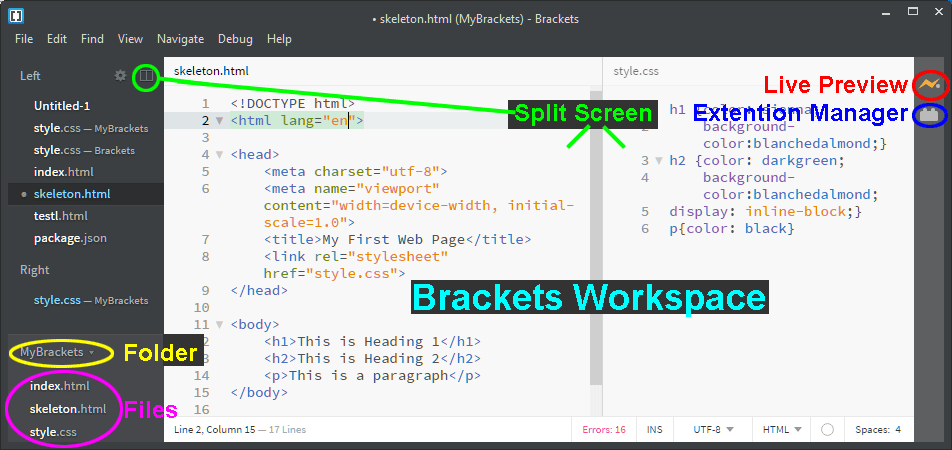Collapse the body tag fold on line 11

click(x=219, y=325)
